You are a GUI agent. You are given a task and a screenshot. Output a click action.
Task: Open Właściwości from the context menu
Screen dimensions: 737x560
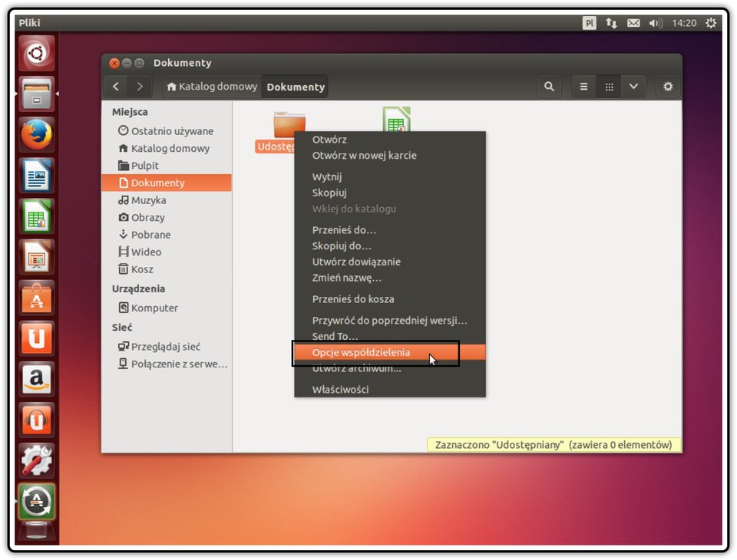point(390,390)
